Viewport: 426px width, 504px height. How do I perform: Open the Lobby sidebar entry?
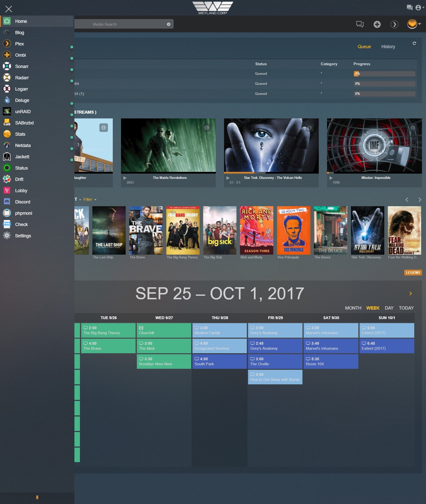[37, 191]
